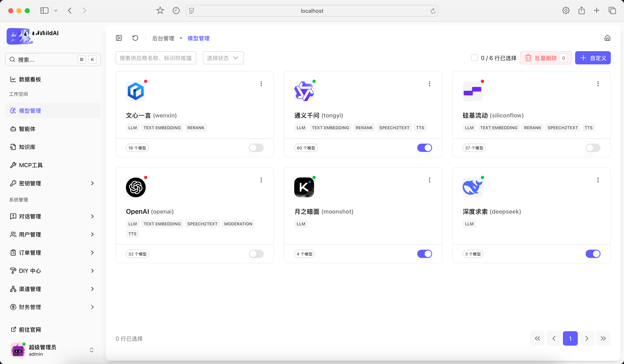This screenshot has height=364, width=624.
Task: Check the select-all rows checkbox
Action: pyautogui.click(x=474, y=58)
